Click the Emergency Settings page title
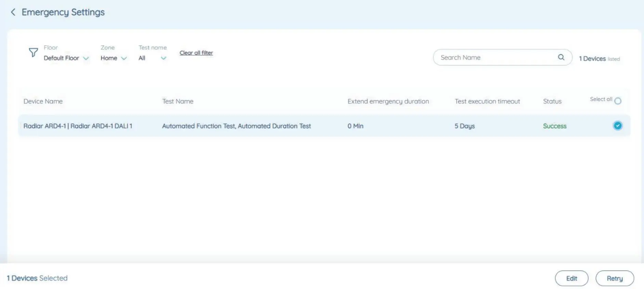The width and height of the screenshot is (644, 289). click(63, 12)
